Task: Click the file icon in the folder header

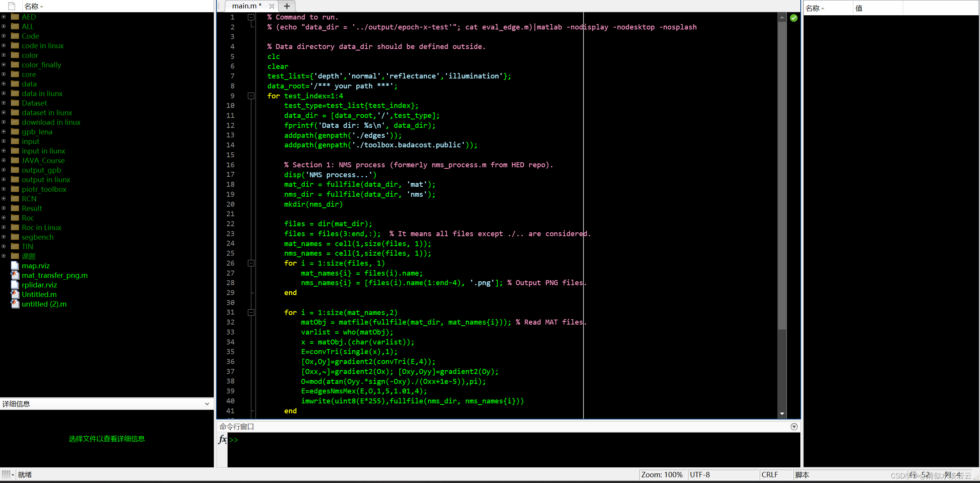Action: (12, 6)
